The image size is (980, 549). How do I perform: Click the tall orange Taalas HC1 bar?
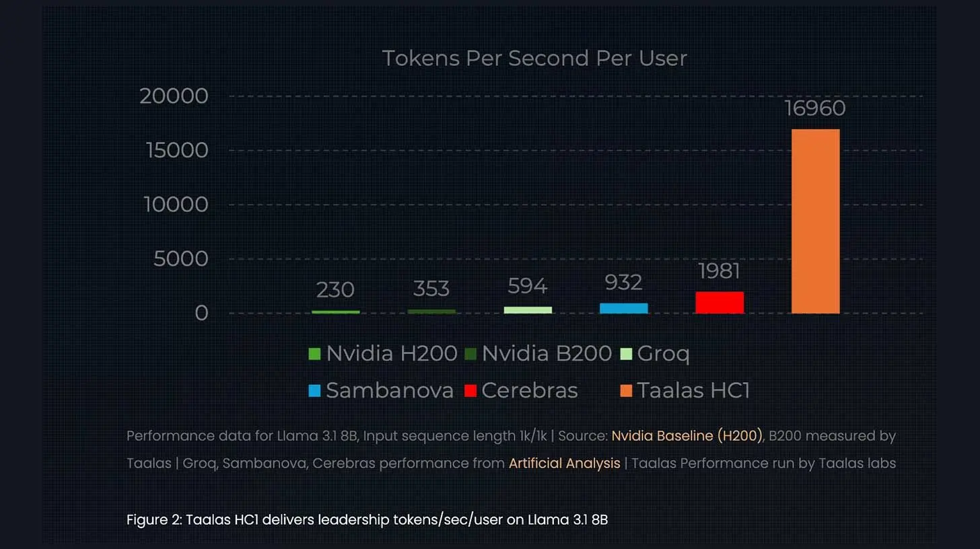coord(815,221)
